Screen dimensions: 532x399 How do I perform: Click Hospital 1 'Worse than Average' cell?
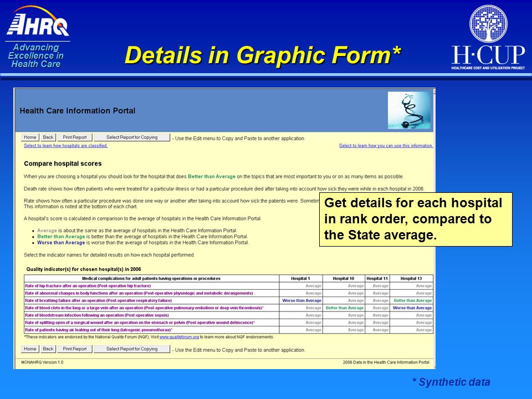pos(301,300)
